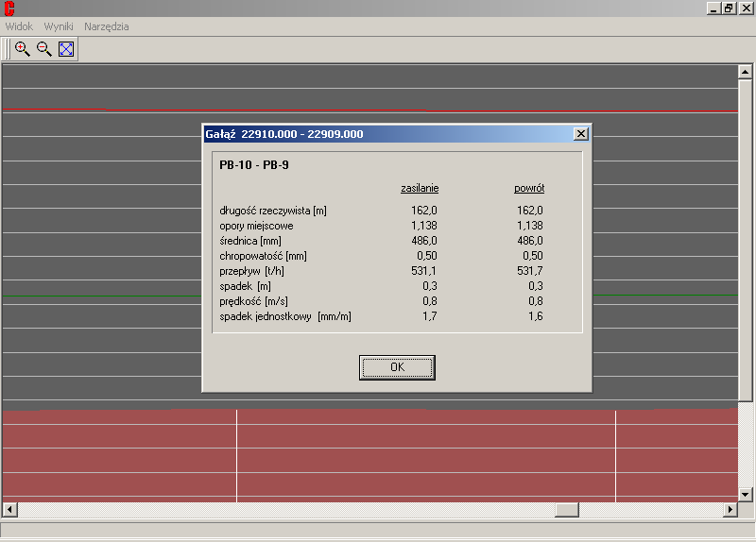Minimize the application window

tap(713, 8)
